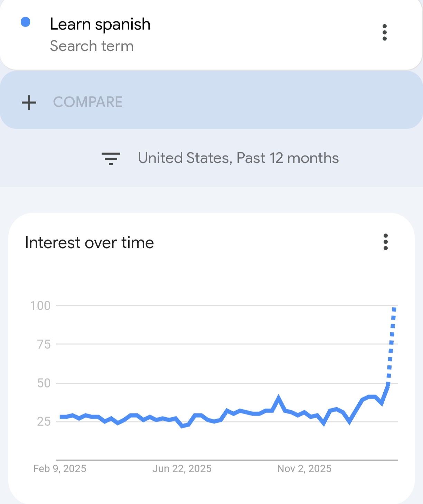Click the "Search term" subtitle text
The height and width of the screenshot is (504, 423).
92,46
